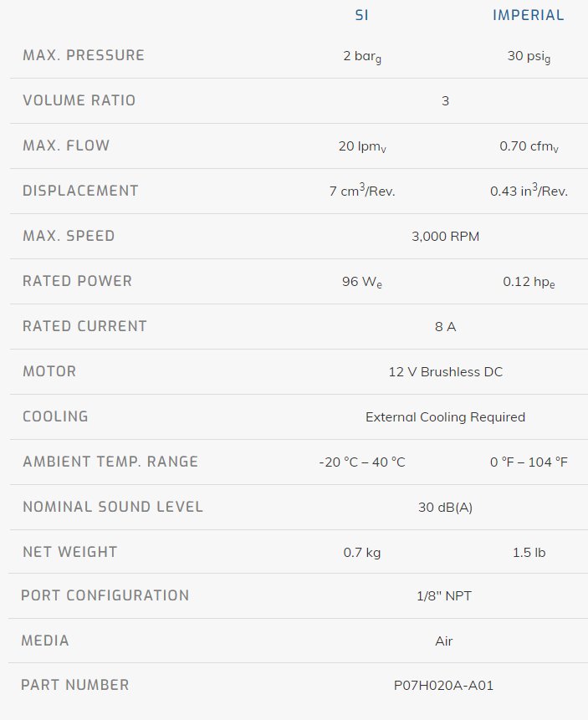Click the 0.70 cfm flow value
Screen dimensions: 588x720
(529, 146)
